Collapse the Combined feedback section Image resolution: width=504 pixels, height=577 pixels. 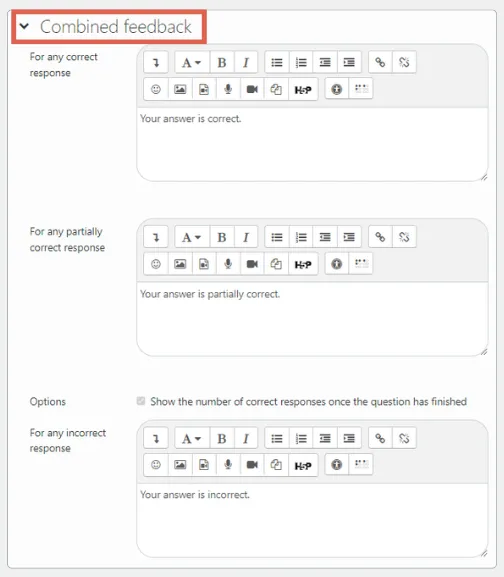coord(24,26)
